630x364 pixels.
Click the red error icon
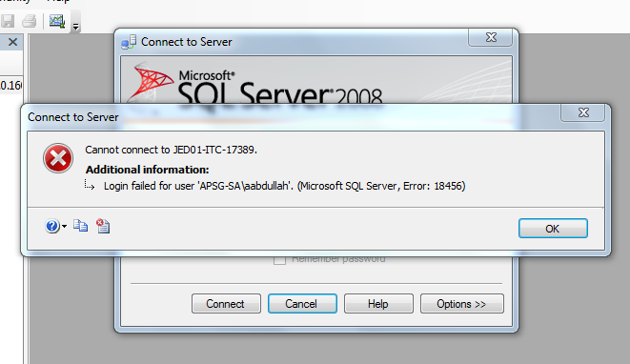[x=58, y=158]
